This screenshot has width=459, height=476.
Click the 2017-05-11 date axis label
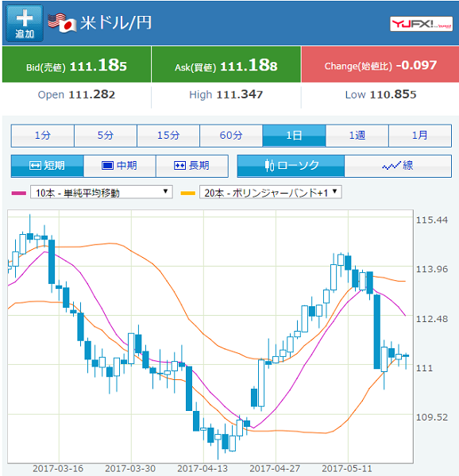[347, 468]
